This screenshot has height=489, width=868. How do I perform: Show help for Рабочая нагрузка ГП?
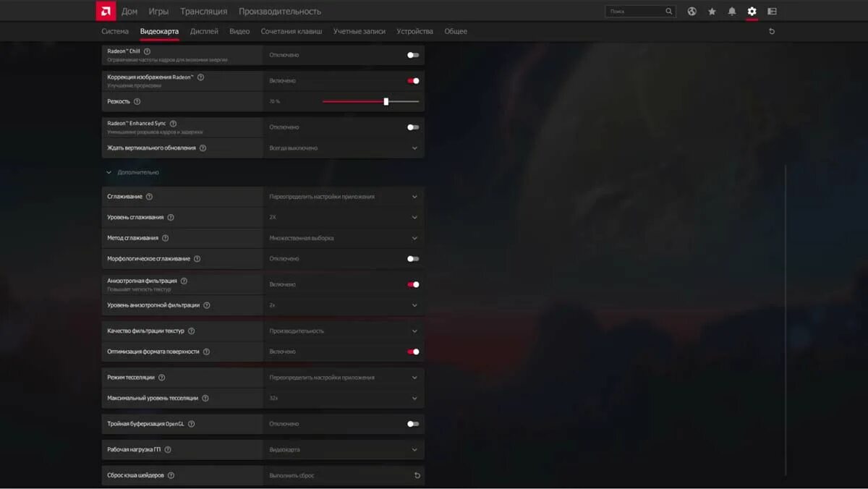[167, 449]
